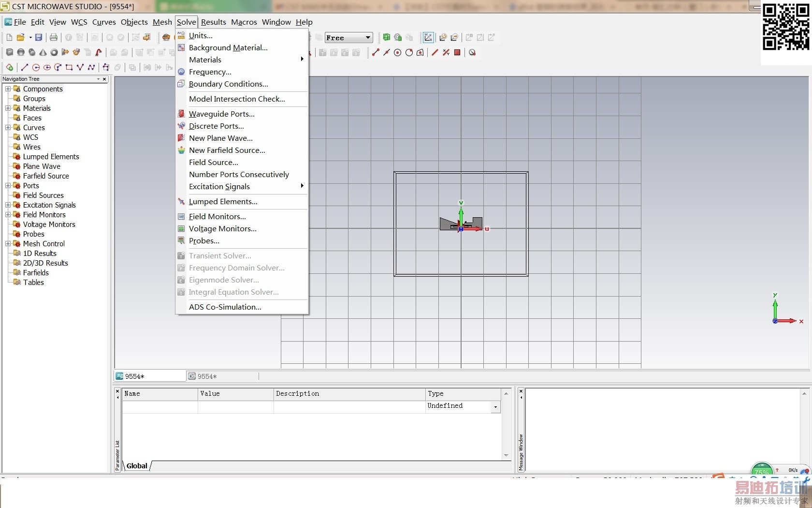
Task: Create a cone shape
Action: pyautogui.click(x=43, y=52)
